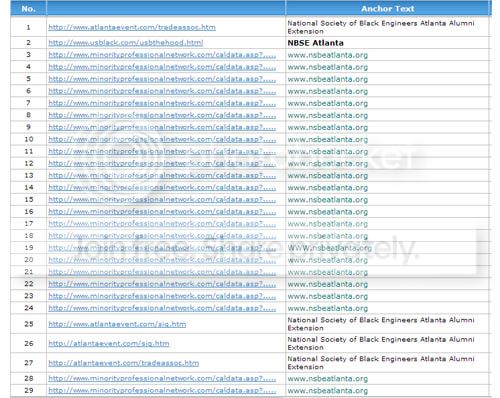
Task: Select www.nsbeatlanta.org anchor text in row 23
Action: tap(328, 296)
